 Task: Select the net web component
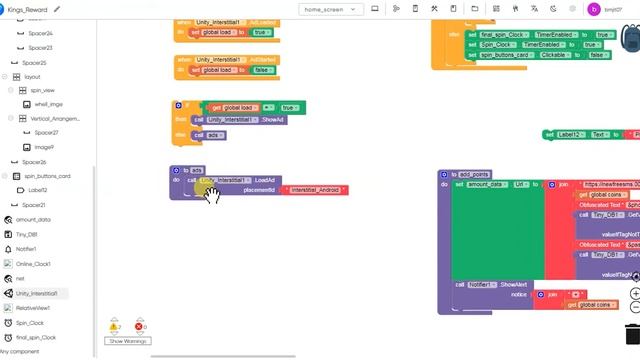[x=20, y=279]
